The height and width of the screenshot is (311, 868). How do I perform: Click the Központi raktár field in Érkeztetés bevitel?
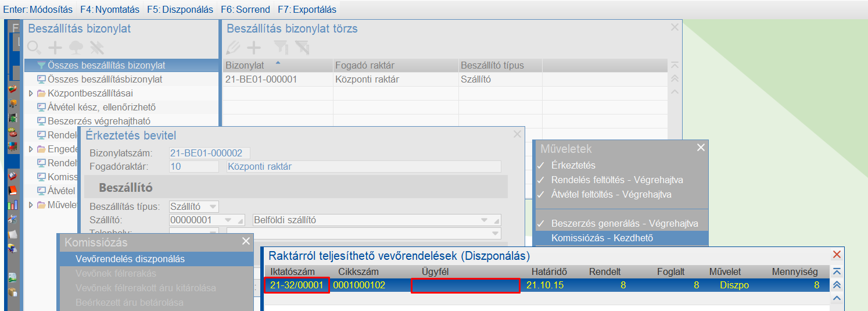(x=363, y=167)
